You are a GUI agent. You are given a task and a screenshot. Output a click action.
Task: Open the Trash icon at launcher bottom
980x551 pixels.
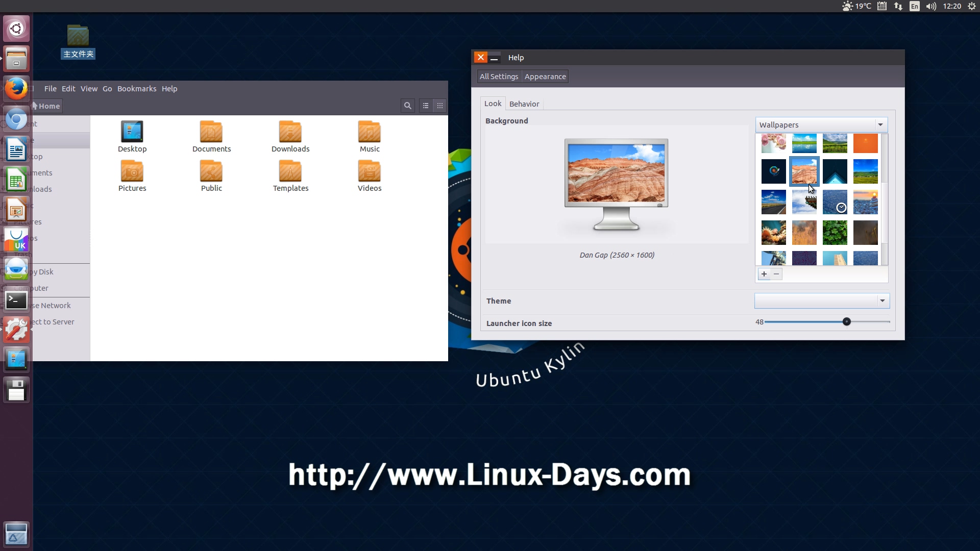point(16,534)
